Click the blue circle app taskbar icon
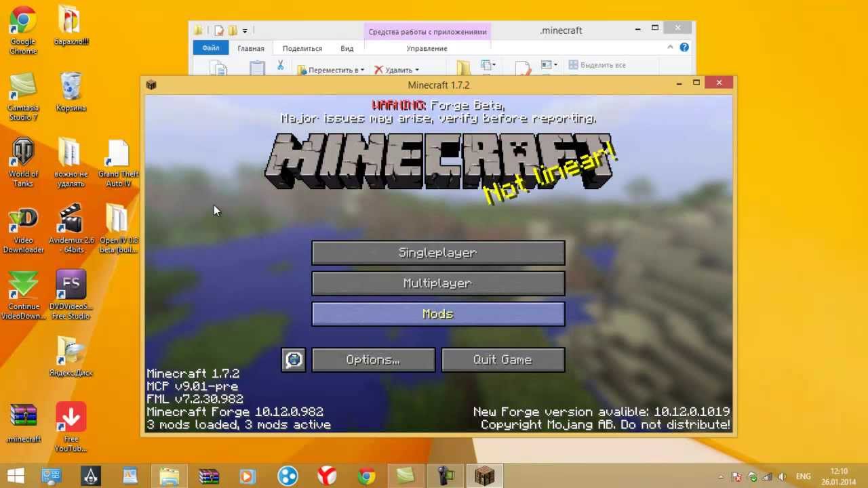Viewport: 868px width, 488px height. (288, 476)
